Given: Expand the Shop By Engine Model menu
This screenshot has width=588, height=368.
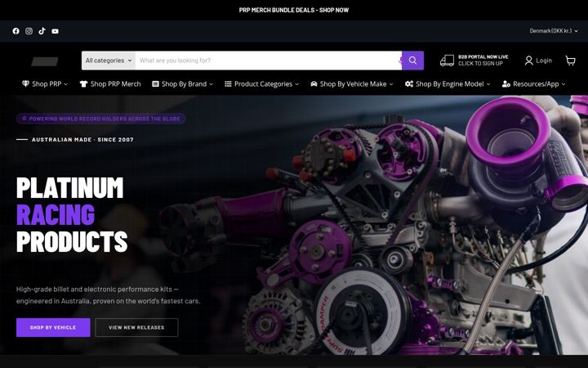Looking at the screenshot, I should (448, 83).
